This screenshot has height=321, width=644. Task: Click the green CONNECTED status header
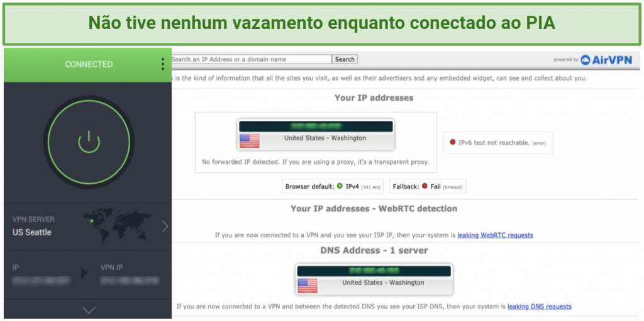pos(87,65)
